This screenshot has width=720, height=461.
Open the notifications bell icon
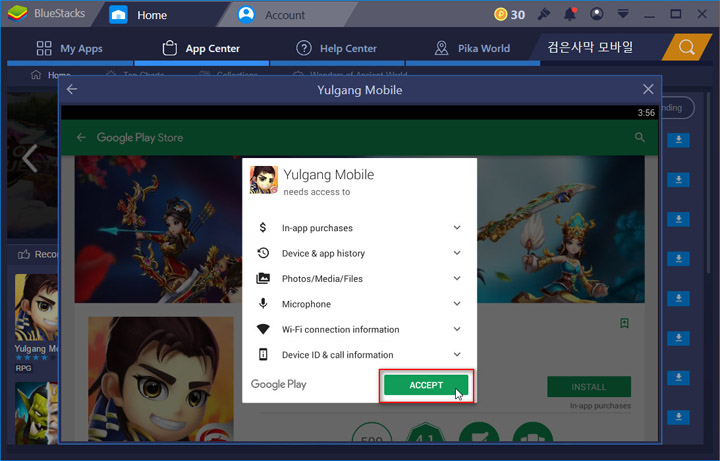point(570,14)
